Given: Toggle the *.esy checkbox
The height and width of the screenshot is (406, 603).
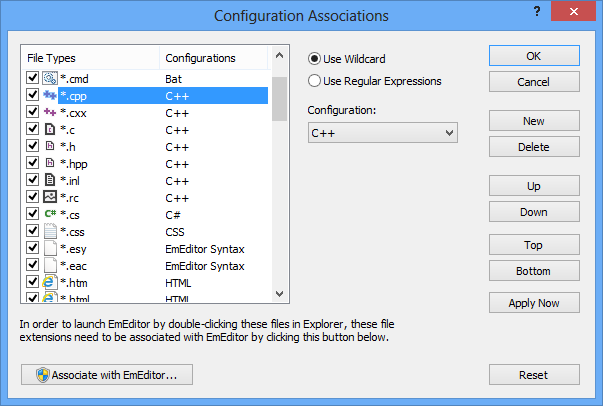Looking at the screenshot, I should coord(32,247).
